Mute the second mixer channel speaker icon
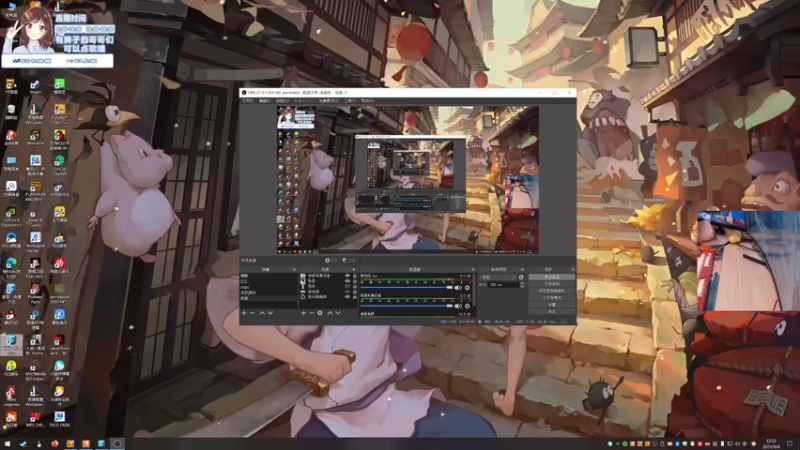Image resolution: width=800 pixels, height=450 pixels. 458,306
